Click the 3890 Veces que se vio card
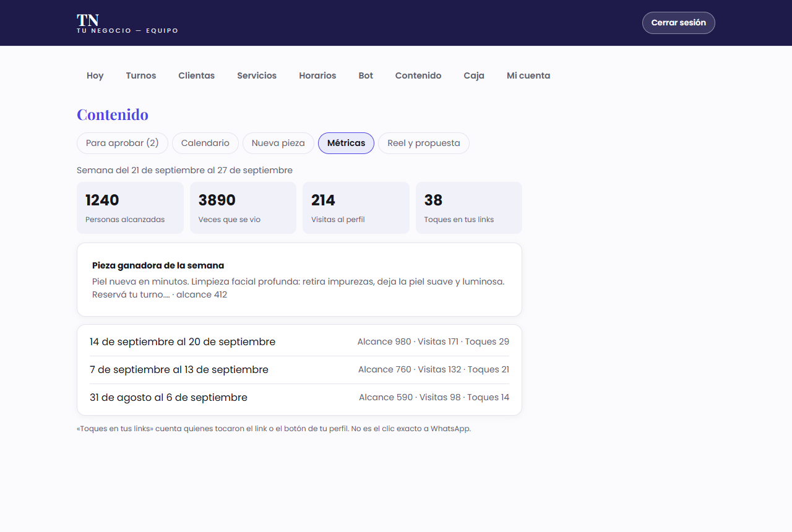The height and width of the screenshot is (532, 792). pyautogui.click(x=243, y=208)
